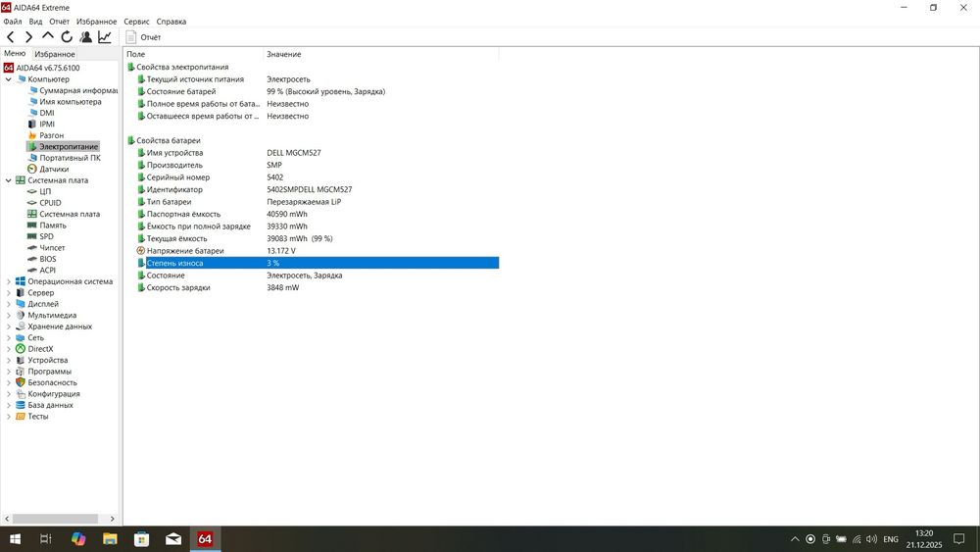Image resolution: width=980 pixels, height=552 pixels.
Task: Open the Файл menu
Action: (x=13, y=22)
